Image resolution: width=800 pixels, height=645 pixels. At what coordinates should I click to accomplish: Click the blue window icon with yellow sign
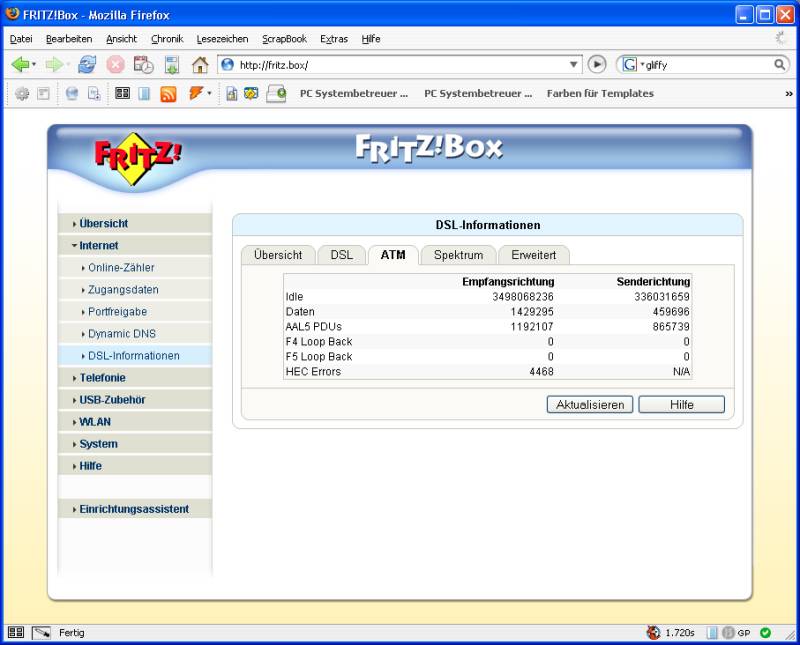click(x=251, y=93)
